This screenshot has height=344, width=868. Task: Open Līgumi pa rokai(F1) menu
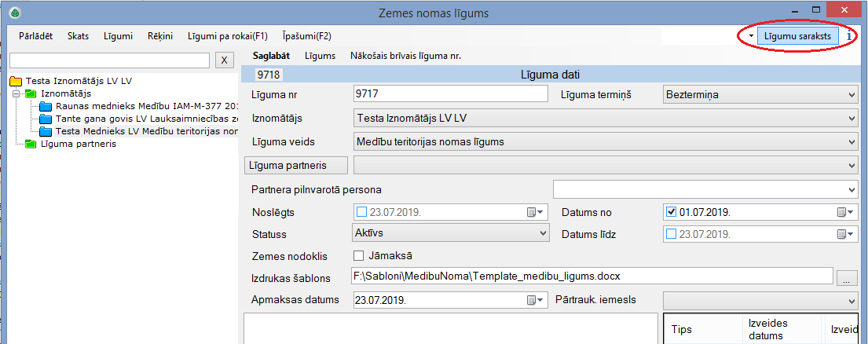[x=228, y=36]
